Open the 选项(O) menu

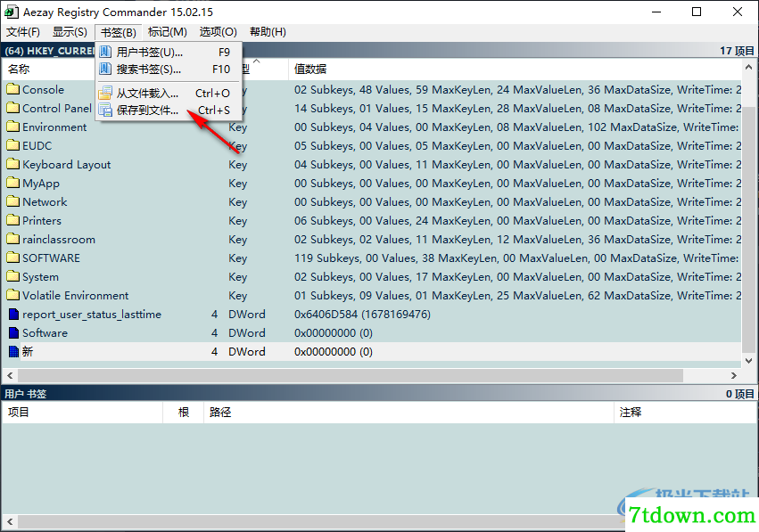point(218,32)
